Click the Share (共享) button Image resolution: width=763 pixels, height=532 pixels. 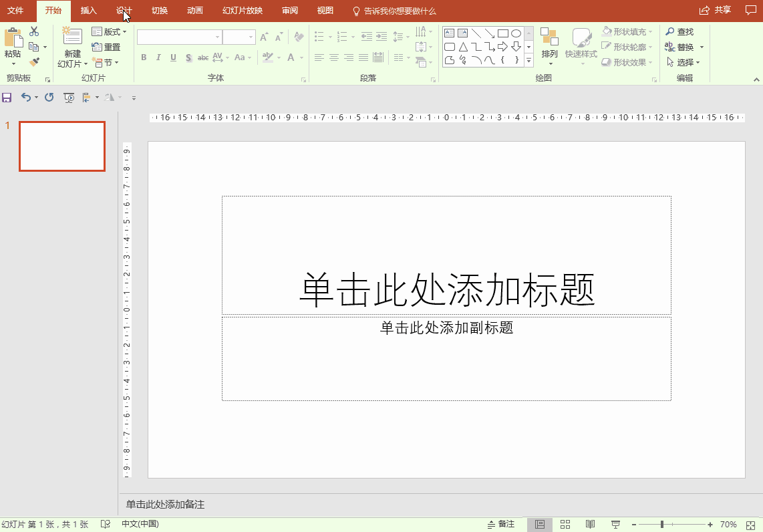coord(715,10)
